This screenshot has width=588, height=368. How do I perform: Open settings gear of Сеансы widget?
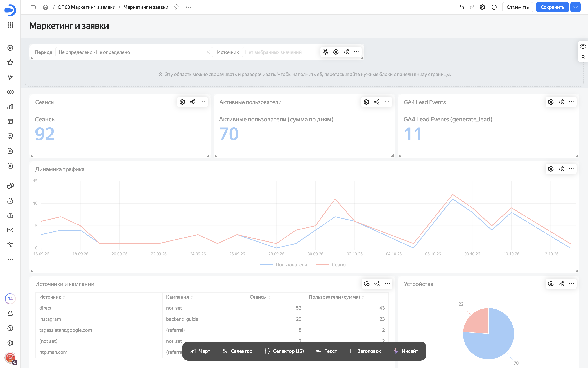(x=182, y=102)
